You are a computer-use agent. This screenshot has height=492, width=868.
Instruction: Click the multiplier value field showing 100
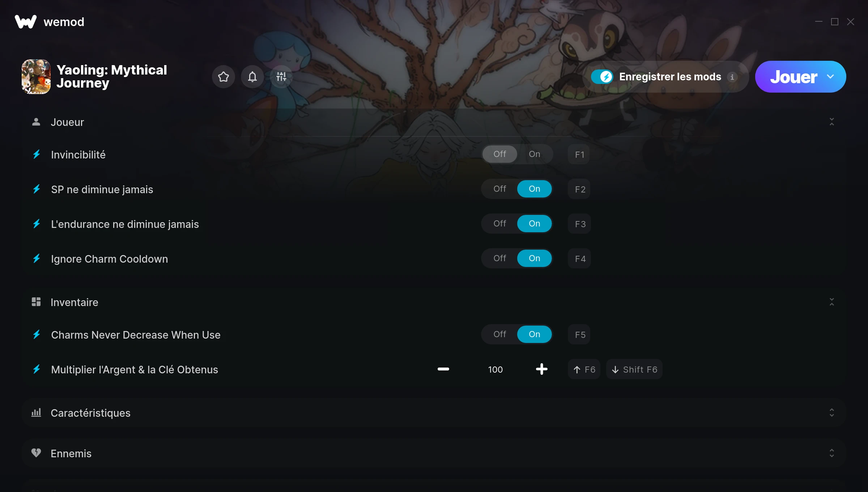[x=495, y=369]
